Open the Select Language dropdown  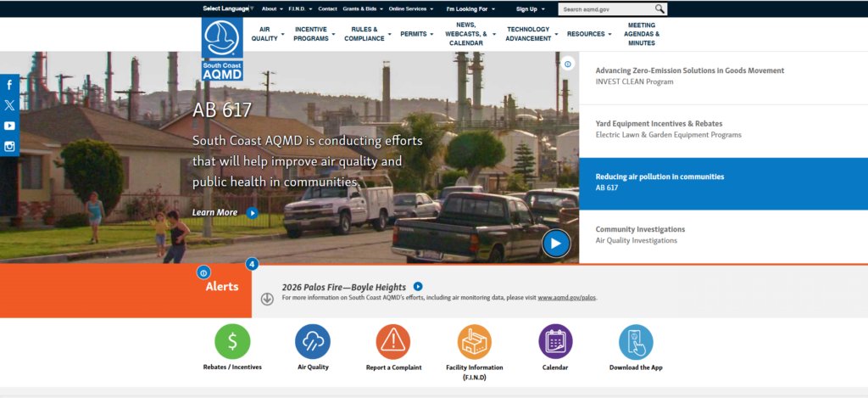pyautogui.click(x=228, y=8)
